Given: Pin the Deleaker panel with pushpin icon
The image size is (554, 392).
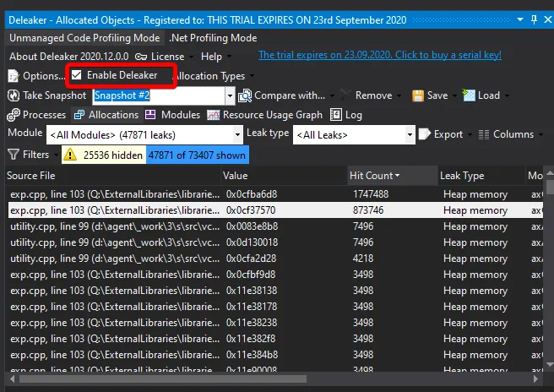Looking at the screenshot, I should pyautogui.click(x=534, y=19).
